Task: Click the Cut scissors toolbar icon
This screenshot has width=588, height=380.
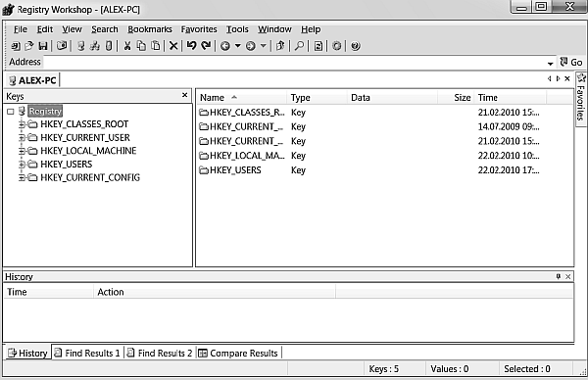Action: 127,46
